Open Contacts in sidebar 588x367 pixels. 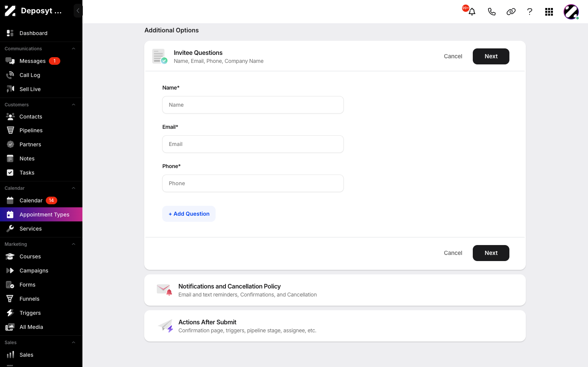pos(41,117)
